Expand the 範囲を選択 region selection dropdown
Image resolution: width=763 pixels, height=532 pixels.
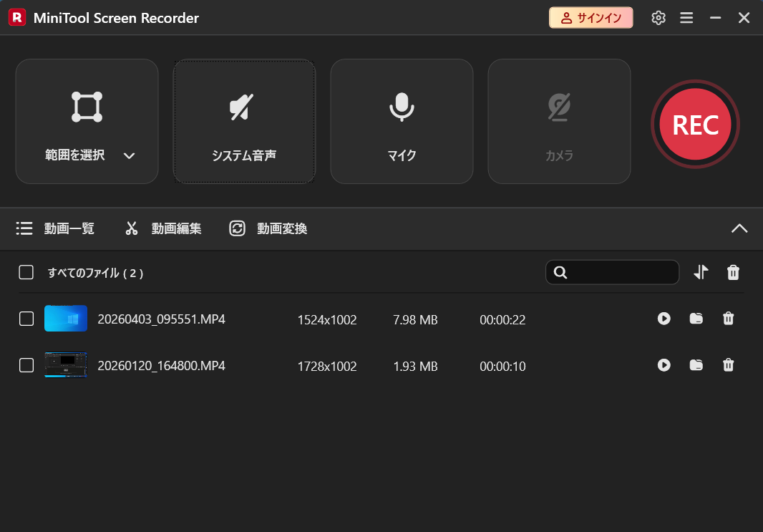[x=129, y=155]
